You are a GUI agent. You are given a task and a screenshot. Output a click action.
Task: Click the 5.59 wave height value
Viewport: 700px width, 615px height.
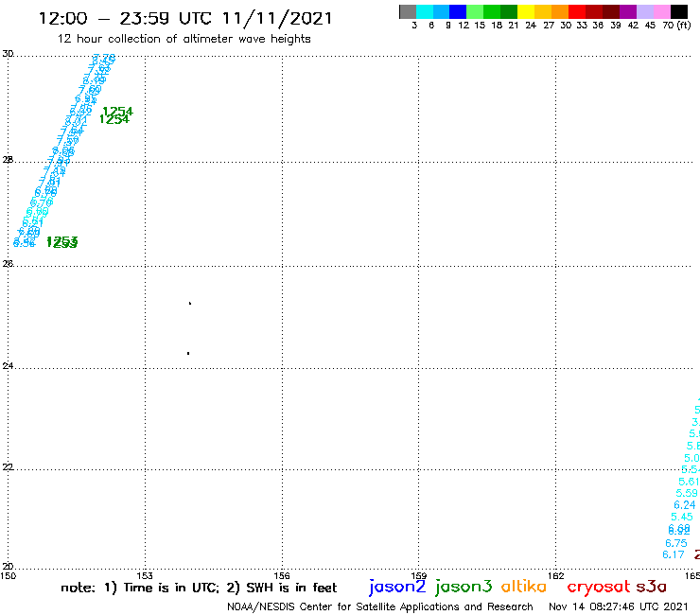[687, 493]
